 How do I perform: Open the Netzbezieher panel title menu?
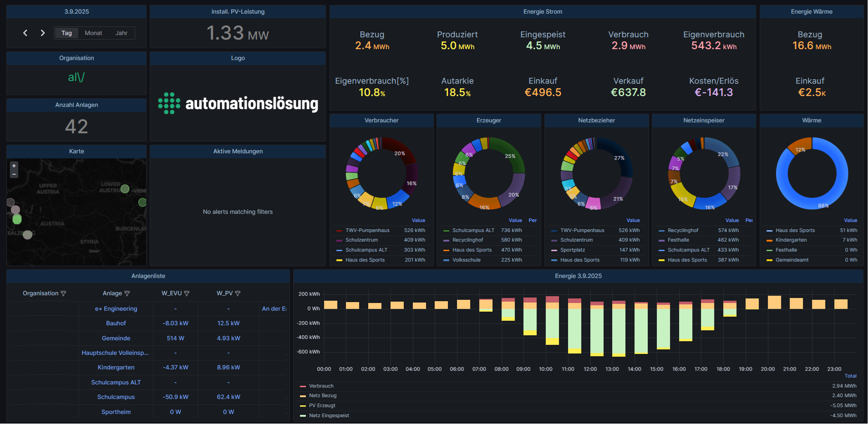(x=596, y=120)
